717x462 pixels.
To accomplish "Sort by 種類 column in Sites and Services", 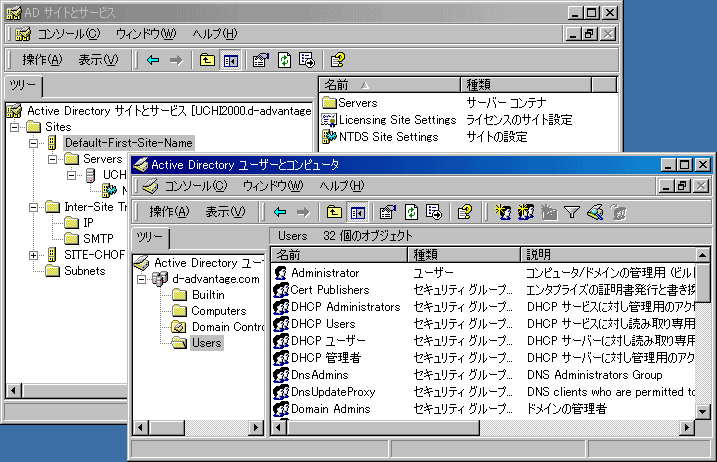I will [526, 85].
